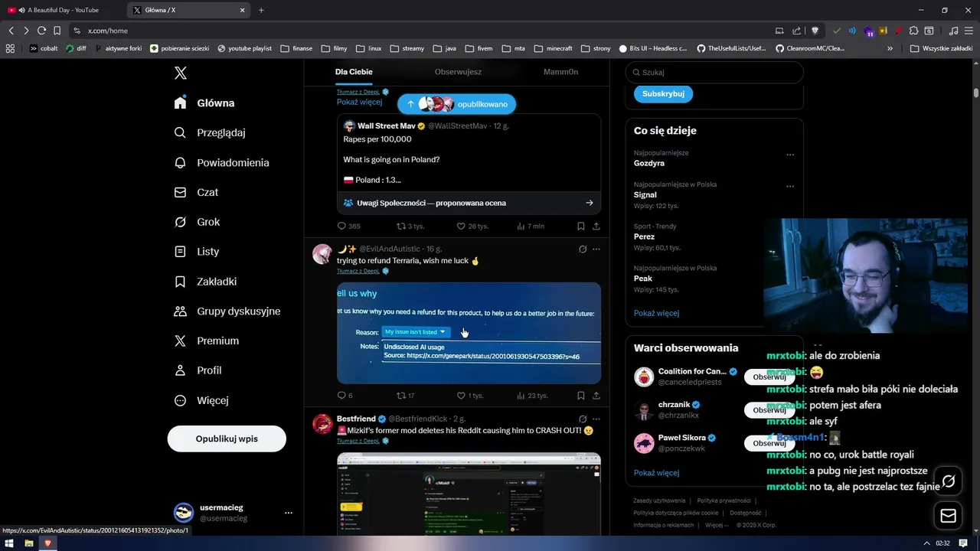Open Profil page
The width and height of the screenshot is (980, 551).
tap(198, 370)
